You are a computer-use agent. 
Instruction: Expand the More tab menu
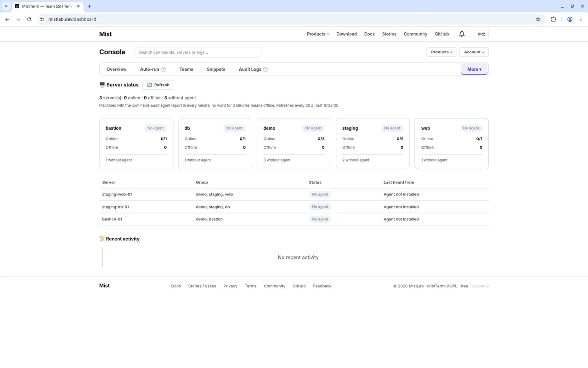(474, 69)
